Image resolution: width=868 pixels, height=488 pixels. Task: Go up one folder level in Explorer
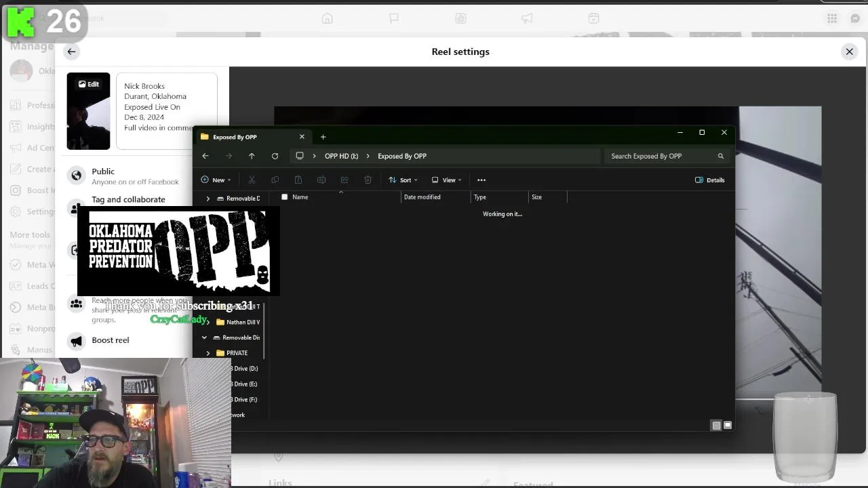click(x=252, y=156)
